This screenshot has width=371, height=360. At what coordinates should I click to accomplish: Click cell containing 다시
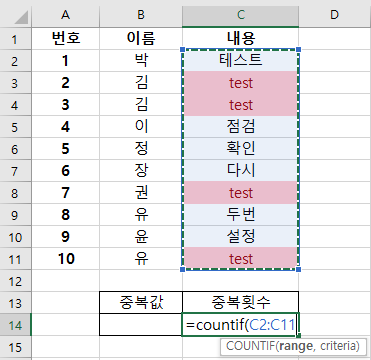click(240, 171)
